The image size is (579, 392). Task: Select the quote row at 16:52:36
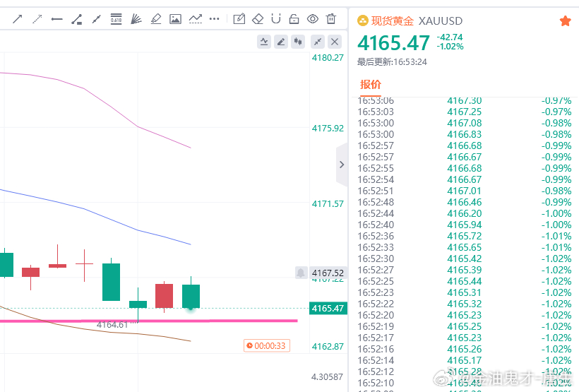tap(465, 236)
